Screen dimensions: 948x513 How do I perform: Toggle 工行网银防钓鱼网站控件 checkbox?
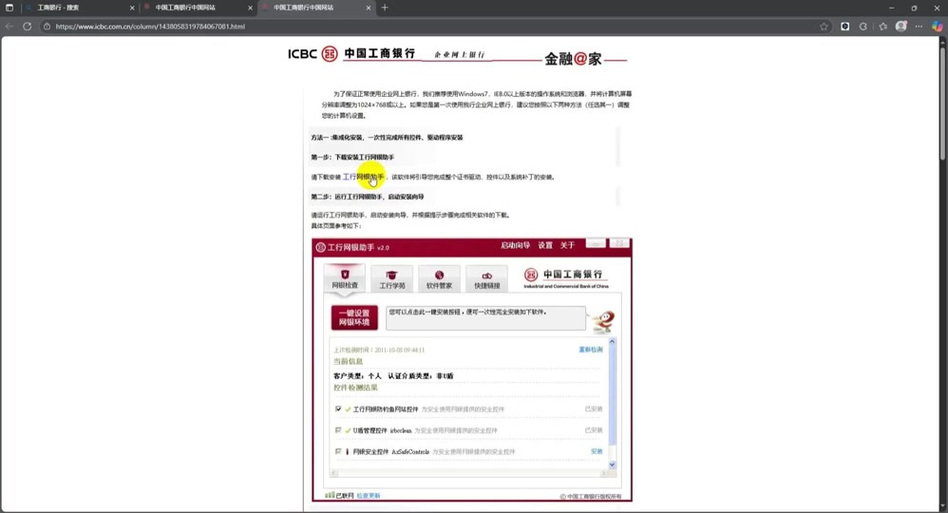338,409
